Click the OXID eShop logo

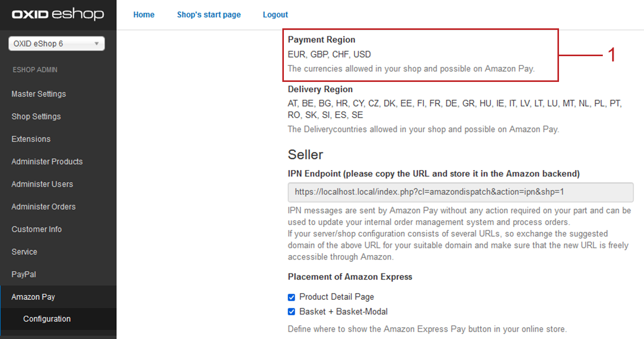point(58,14)
